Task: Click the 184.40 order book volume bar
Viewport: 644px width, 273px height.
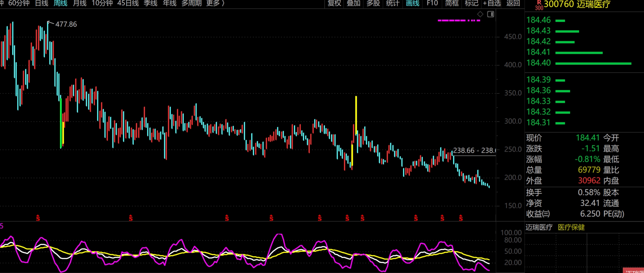Action: 593,63
